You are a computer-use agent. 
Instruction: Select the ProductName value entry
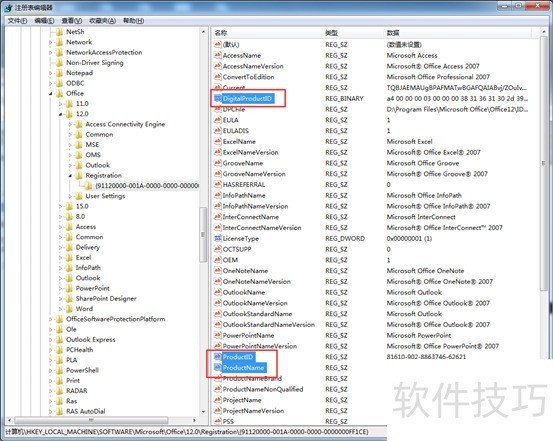click(x=243, y=368)
